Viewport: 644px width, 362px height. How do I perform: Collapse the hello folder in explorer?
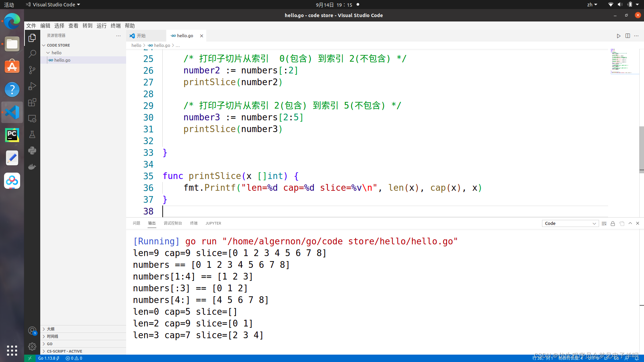[x=83, y=53]
